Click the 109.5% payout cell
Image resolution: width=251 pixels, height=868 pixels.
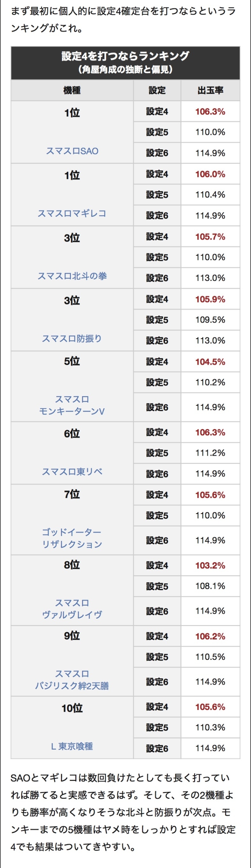pyautogui.click(x=210, y=320)
